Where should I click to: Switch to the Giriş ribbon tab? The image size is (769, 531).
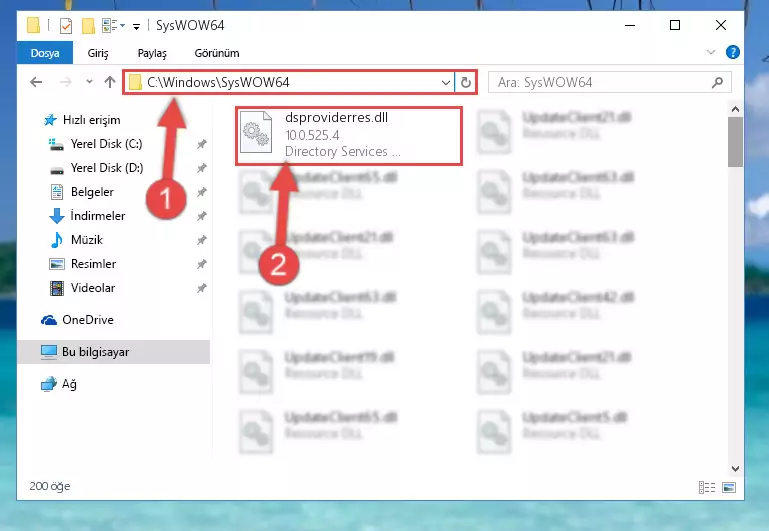(x=98, y=53)
